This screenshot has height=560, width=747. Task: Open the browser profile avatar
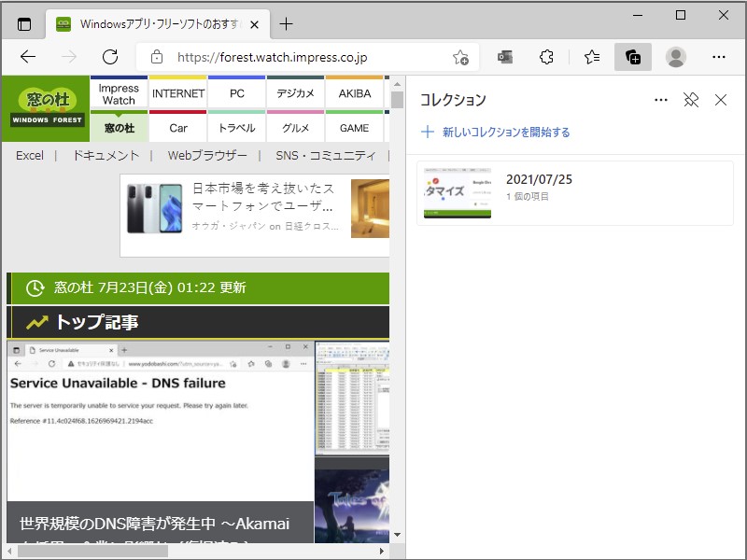point(675,57)
